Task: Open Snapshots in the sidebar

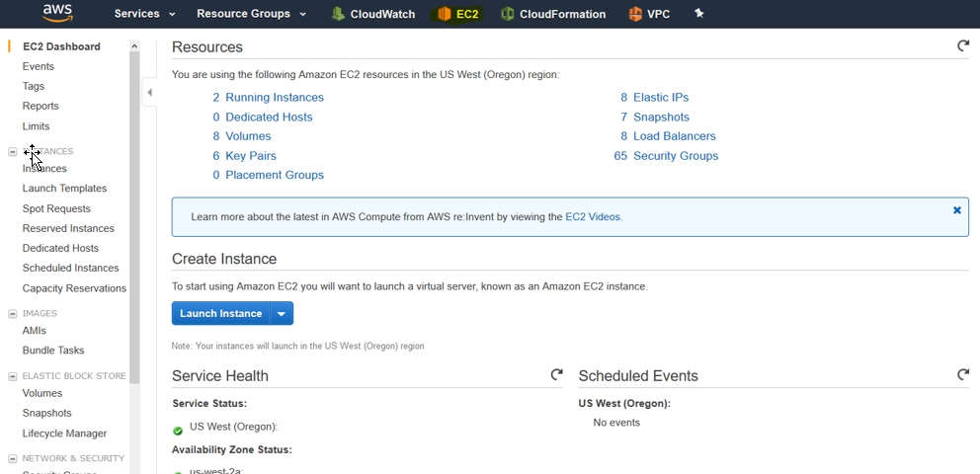Action: pos(46,414)
